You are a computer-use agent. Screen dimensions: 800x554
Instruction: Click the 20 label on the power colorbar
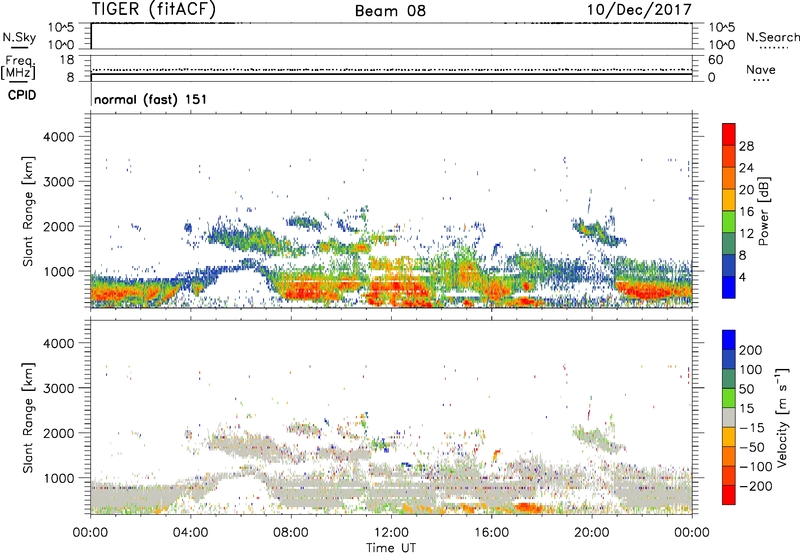746,190
